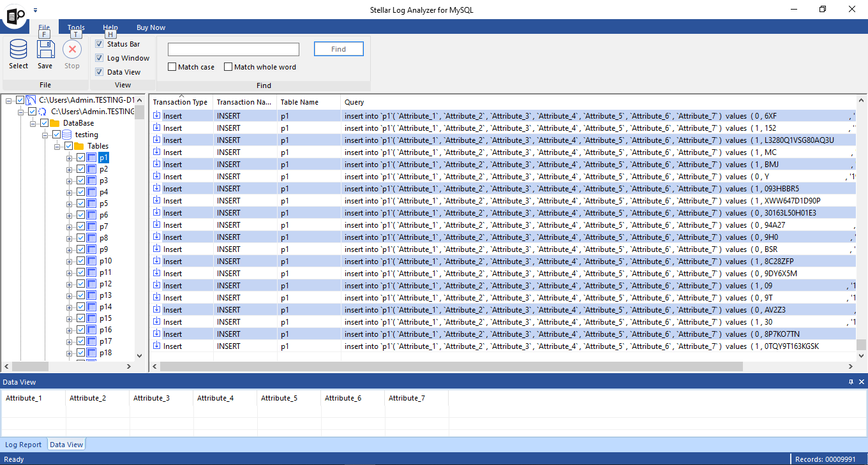Click the Save floppy disk icon
Screen dimensions: 868x465
pos(45,49)
